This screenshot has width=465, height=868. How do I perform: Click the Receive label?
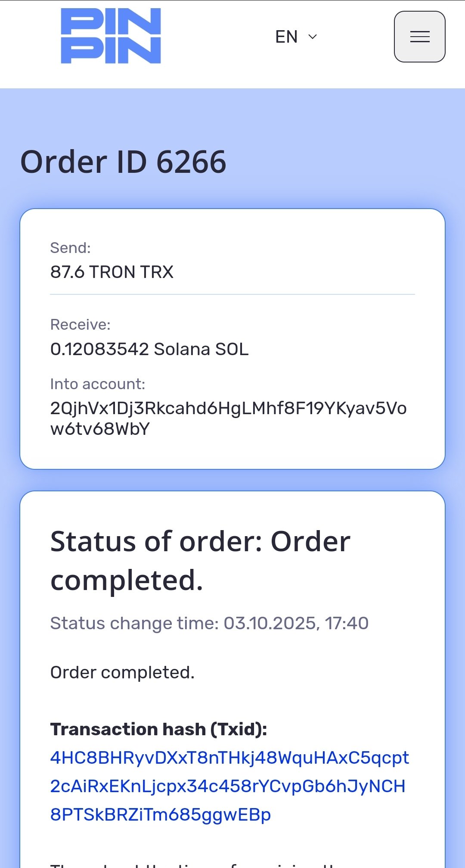80,325
